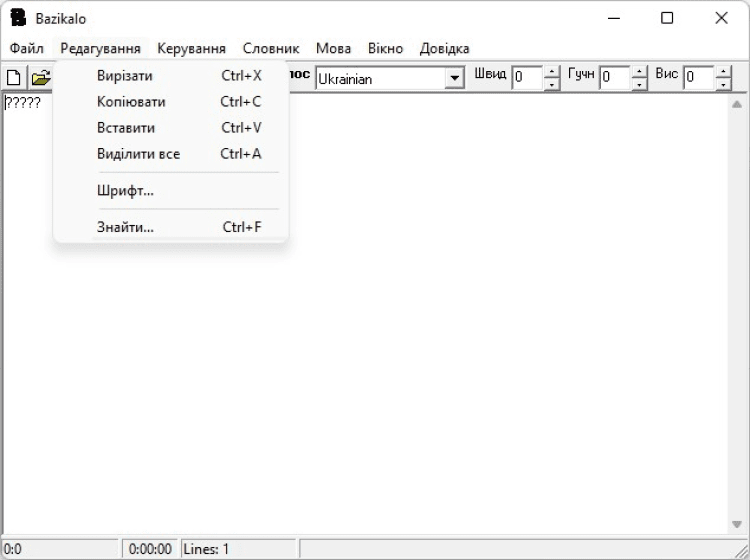
Task: Select Виділити все menu entry
Action: tap(171, 154)
